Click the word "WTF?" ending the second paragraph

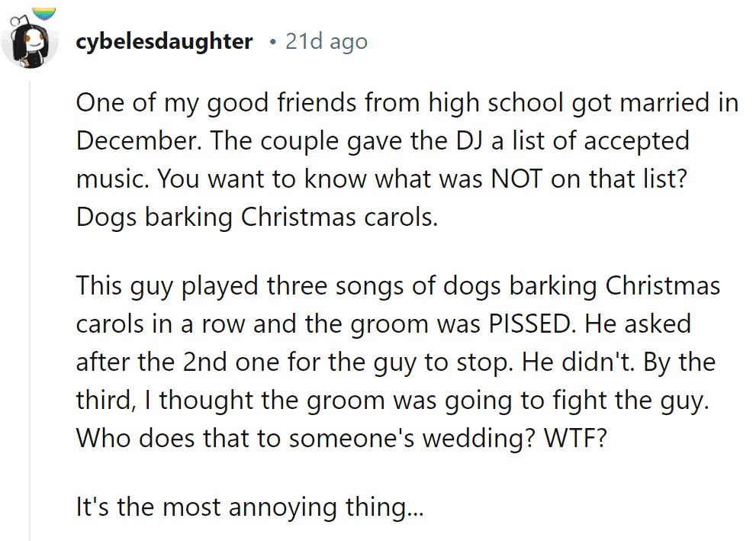pyautogui.click(x=575, y=438)
